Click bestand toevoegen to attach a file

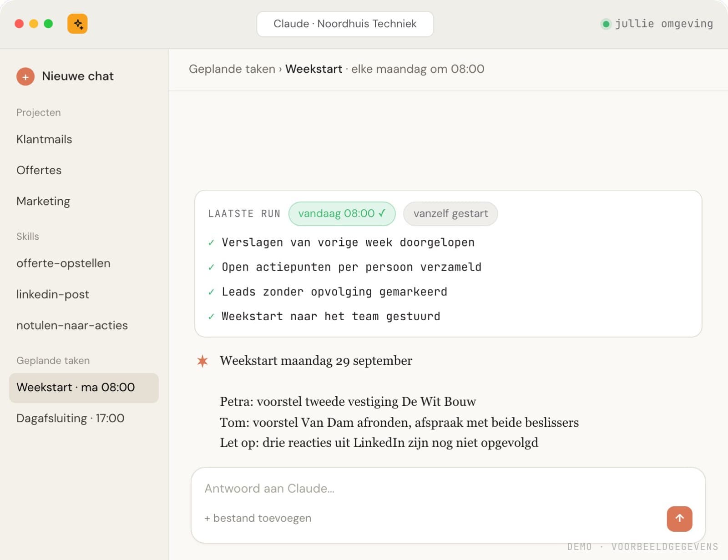pyautogui.click(x=258, y=518)
